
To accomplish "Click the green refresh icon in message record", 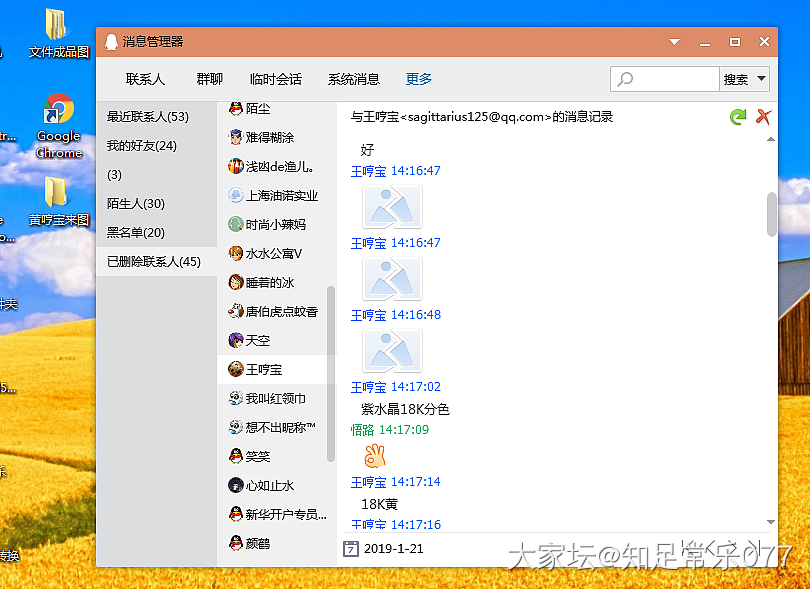I will pos(738,117).
